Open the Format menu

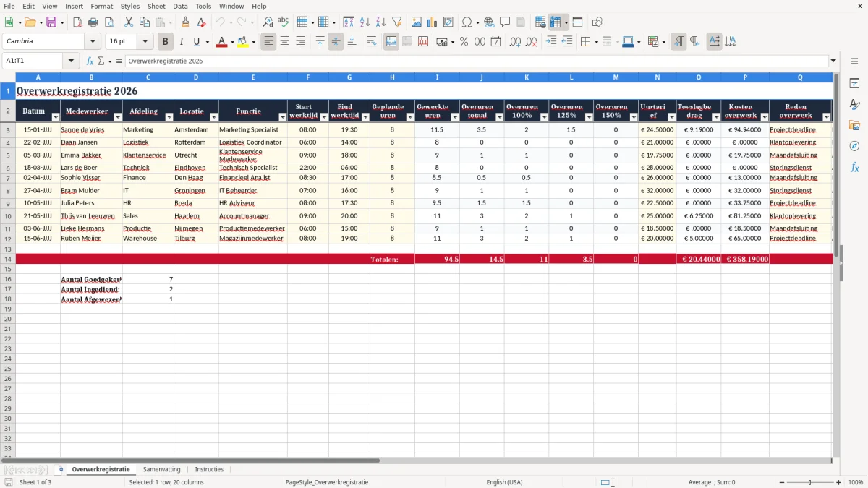[x=102, y=6]
